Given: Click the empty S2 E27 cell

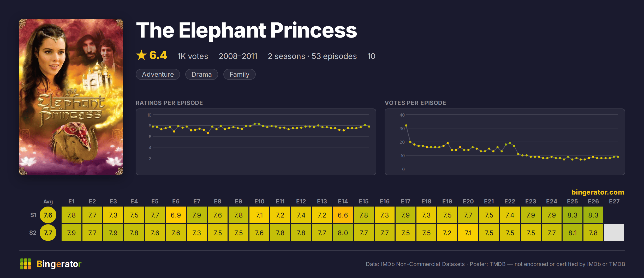Looking at the screenshot, I should 614,233.
